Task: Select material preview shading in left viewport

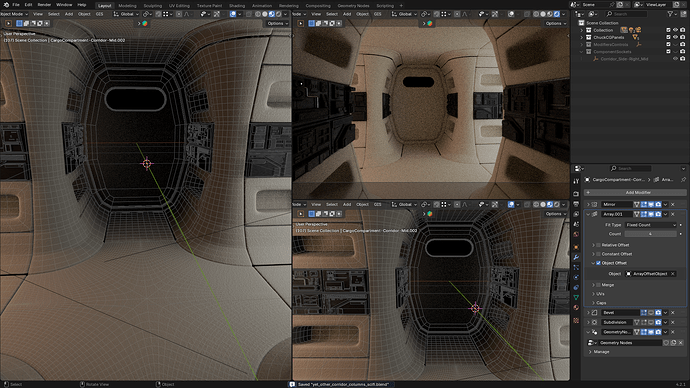Action: pyautogui.click(x=272, y=14)
